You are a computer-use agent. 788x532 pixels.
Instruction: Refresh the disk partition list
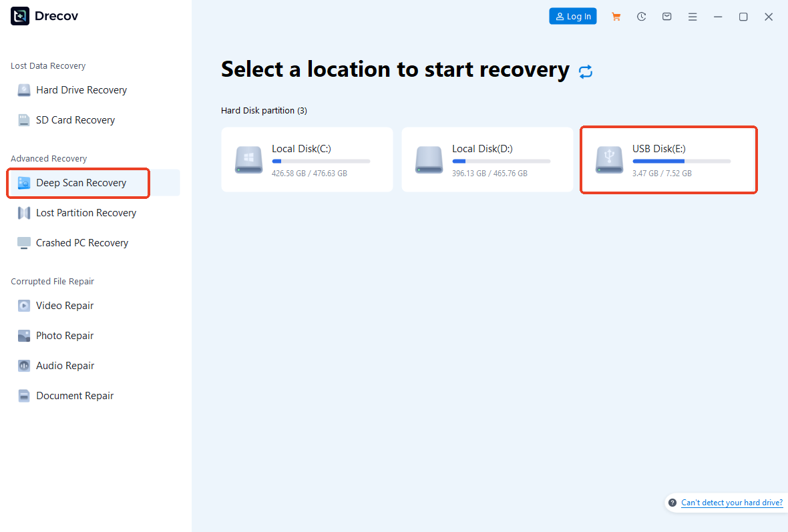pyautogui.click(x=586, y=71)
